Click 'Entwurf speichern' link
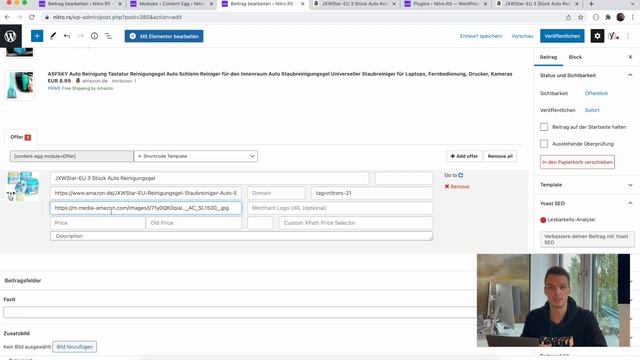The image size is (640, 360). [481, 36]
